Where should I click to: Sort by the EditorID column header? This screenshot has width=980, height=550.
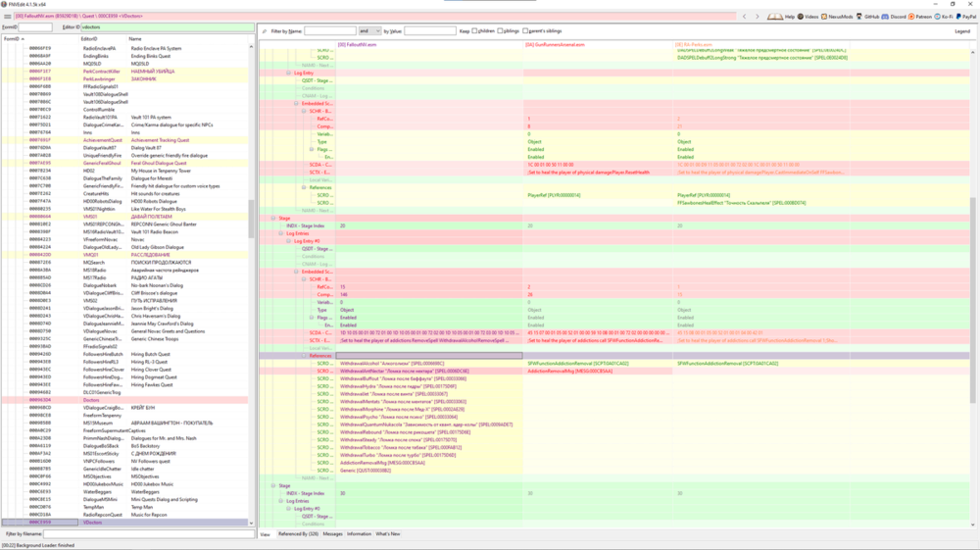(103, 39)
